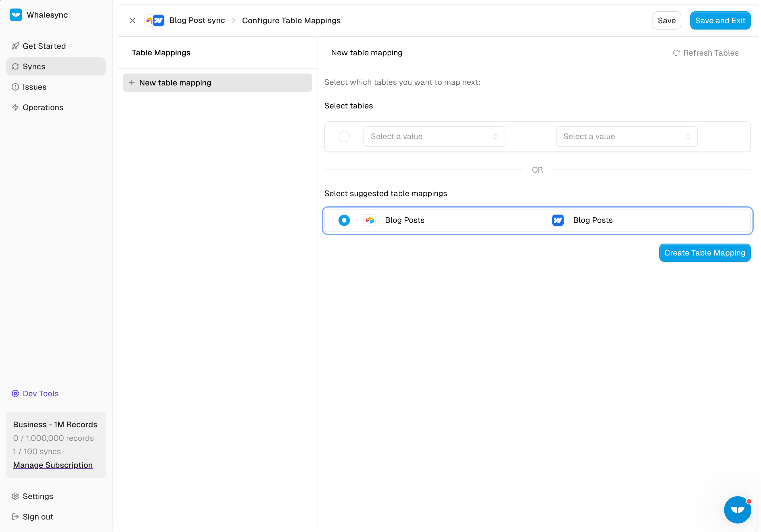
Task: Click the Whalesync logo icon
Action: 16,15
